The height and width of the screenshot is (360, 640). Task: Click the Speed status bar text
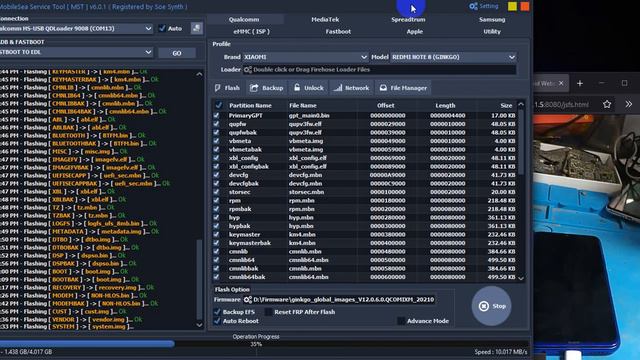point(501,351)
